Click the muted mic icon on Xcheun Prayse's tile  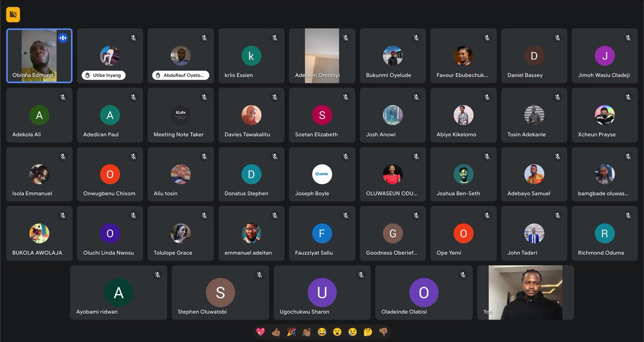coord(628,97)
